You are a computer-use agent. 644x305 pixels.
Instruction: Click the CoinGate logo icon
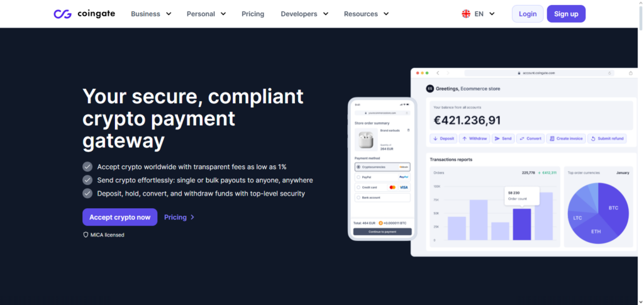[62, 14]
